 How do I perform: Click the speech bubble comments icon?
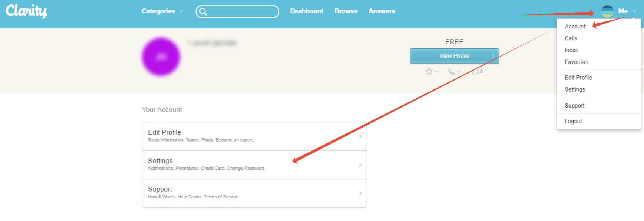(475, 72)
